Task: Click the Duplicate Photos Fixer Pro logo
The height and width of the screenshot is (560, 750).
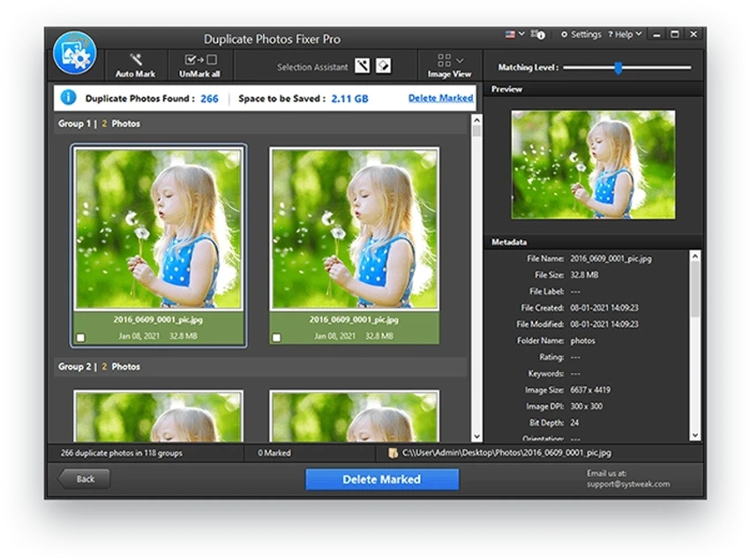Action: (x=75, y=53)
